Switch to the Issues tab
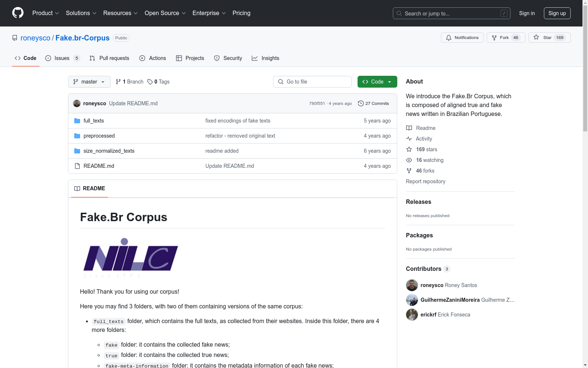Image resolution: width=588 pixels, height=368 pixels. (x=62, y=58)
